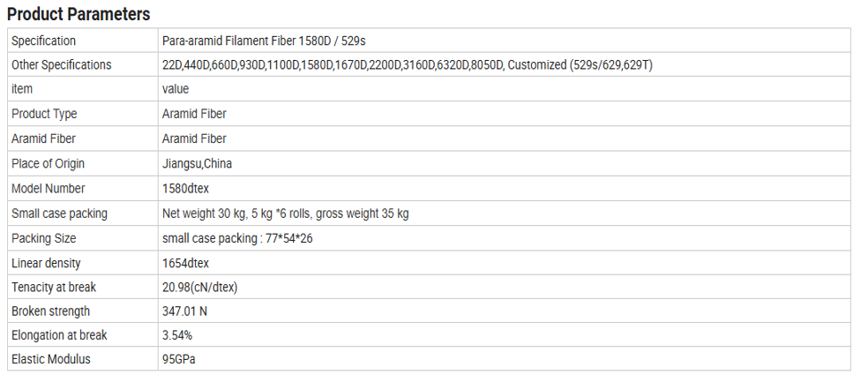Click the Broken strength value 347.01 N

[x=185, y=311]
